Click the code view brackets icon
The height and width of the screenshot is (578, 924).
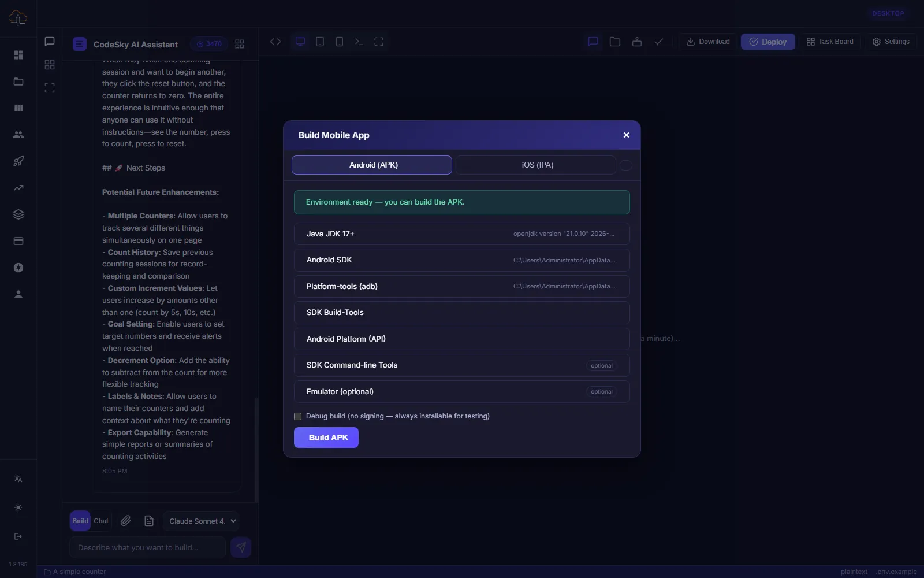pyautogui.click(x=275, y=42)
